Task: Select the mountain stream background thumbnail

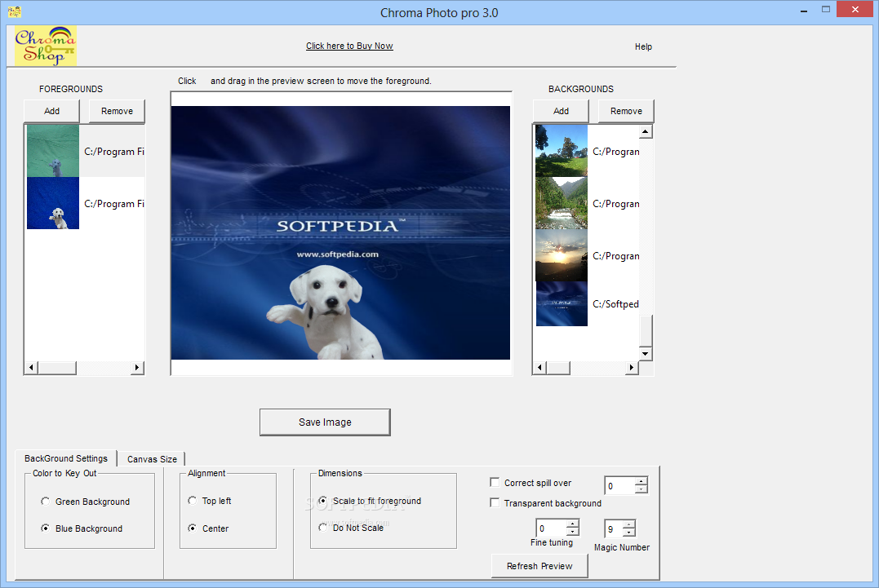Action: [562, 203]
